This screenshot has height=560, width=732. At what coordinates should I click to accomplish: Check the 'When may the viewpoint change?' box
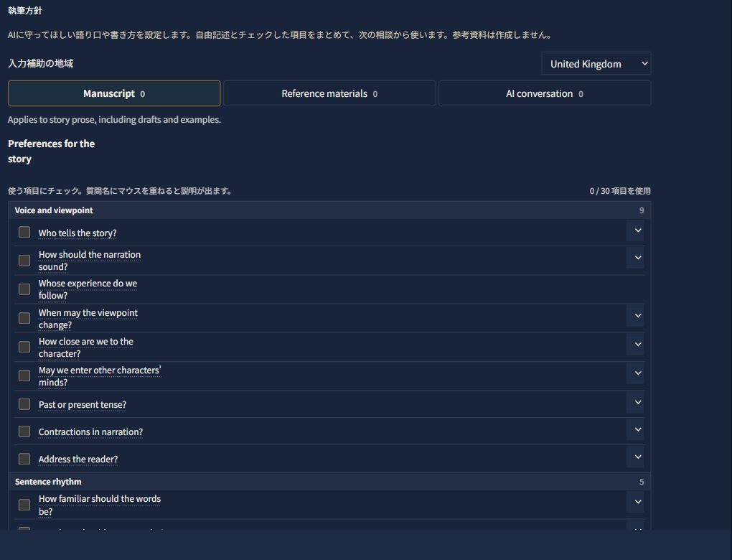[24, 318]
